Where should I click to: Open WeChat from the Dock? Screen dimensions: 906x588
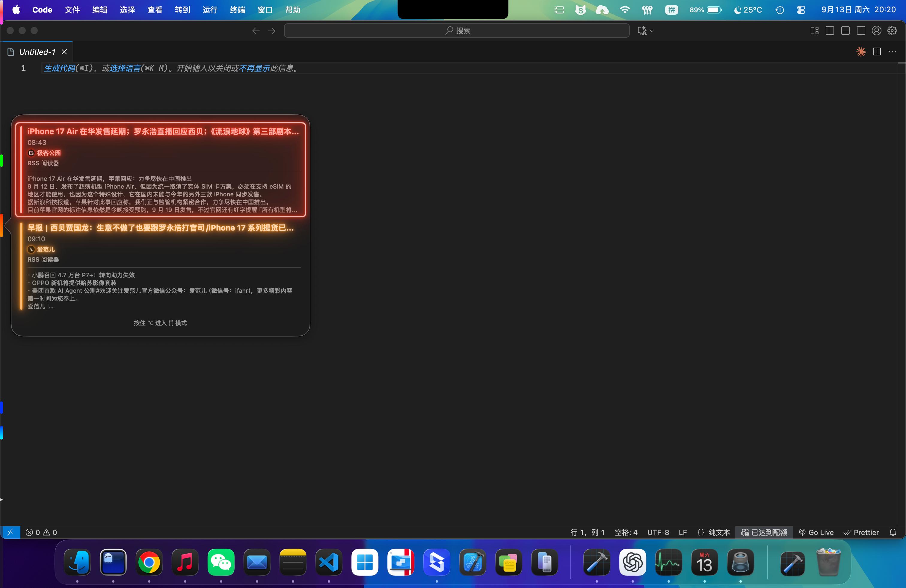pyautogui.click(x=221, y=562)
